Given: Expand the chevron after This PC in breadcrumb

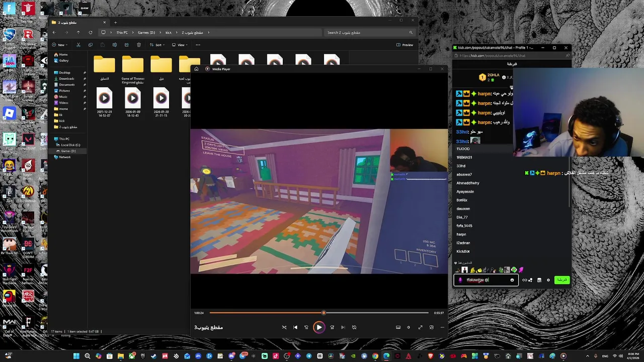Looking at the screenshot, I should point(132,33).
